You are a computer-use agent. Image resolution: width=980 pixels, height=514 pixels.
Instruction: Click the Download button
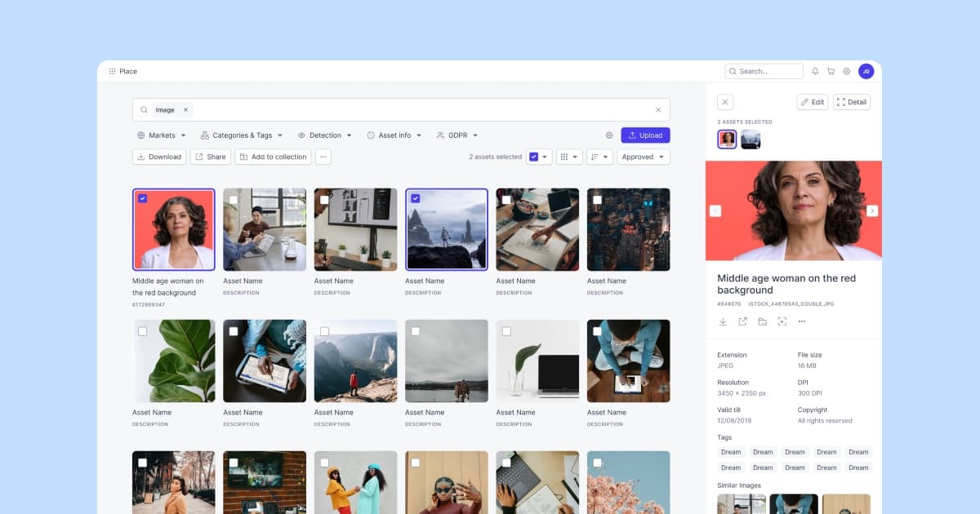coord(159,157)
